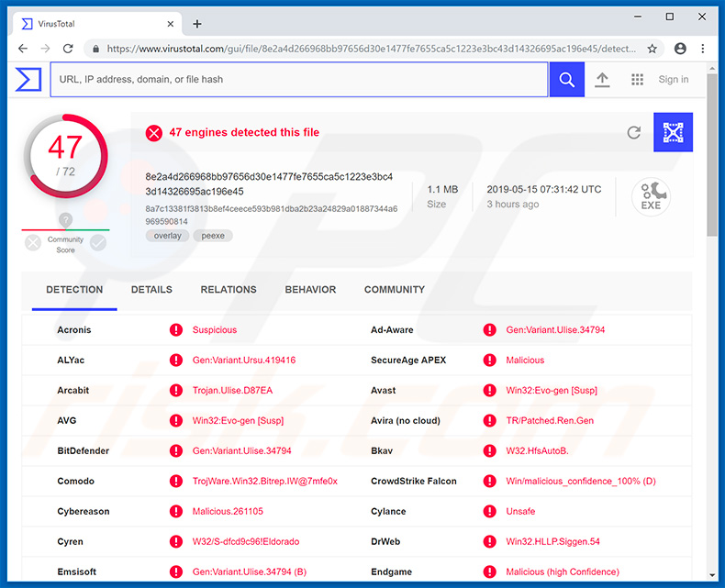
Task: Click the SecureAge APEX engine name
Action: click(x=408, y=361)
